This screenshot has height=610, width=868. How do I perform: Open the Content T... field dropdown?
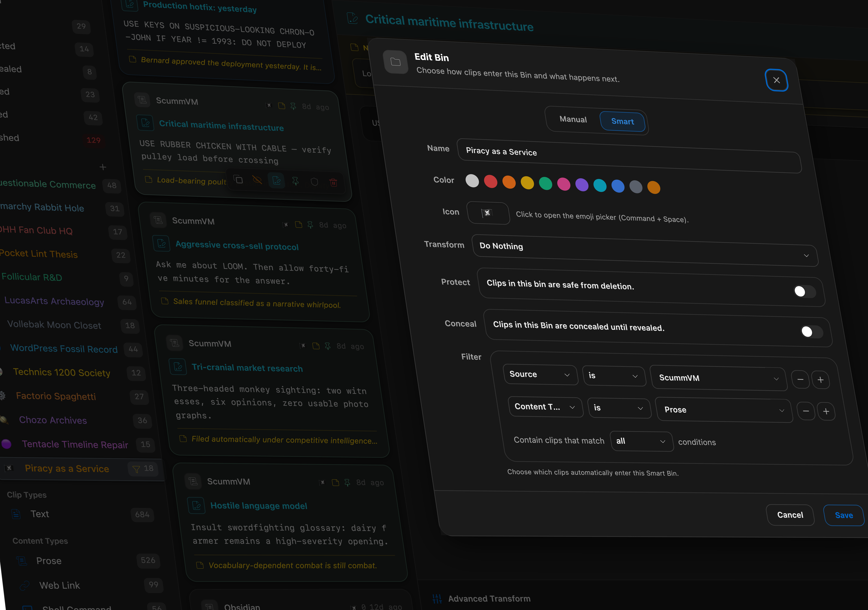(546, 407)
